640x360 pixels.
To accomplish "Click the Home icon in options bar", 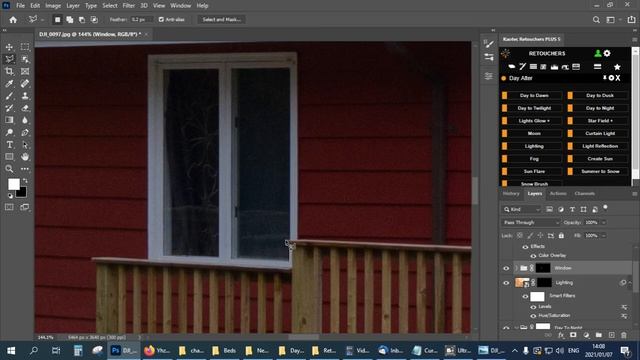I will [x=13, y=20].
